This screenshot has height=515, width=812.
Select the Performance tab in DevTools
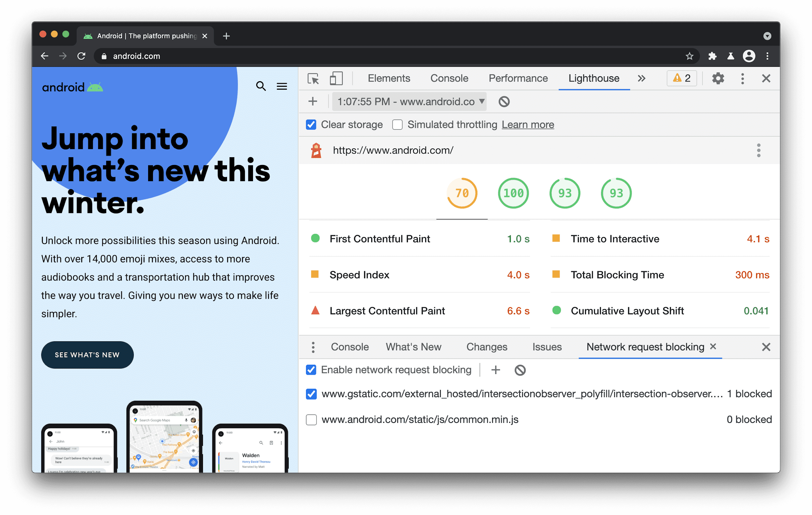click(518, 78)
